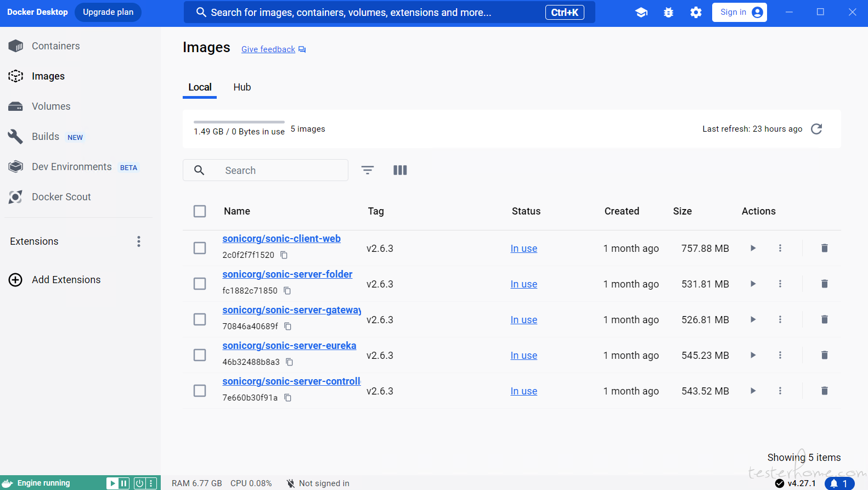Click the images Search field

click(266, 170)
